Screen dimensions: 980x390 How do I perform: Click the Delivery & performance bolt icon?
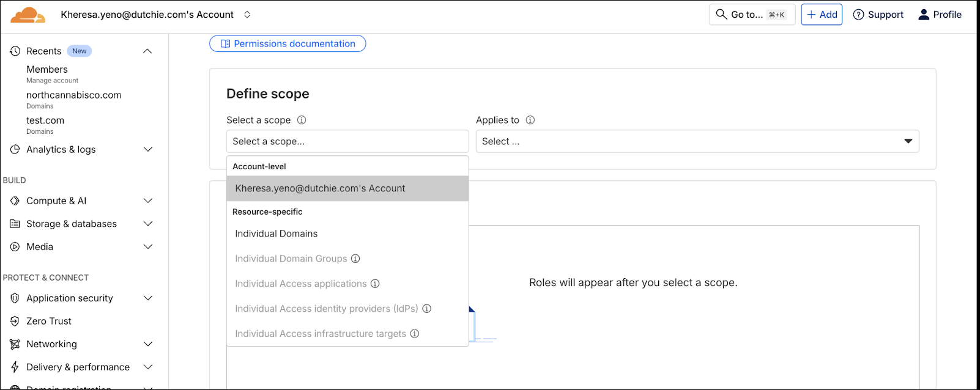coord(15,367)
